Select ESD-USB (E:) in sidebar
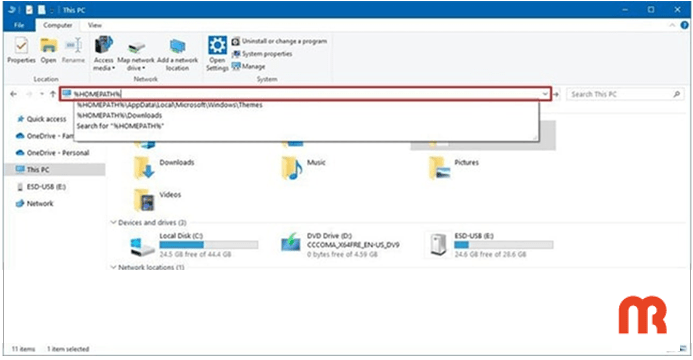This screenshot has height=360, width=693. pyautogui.click(x=42, y=187)
